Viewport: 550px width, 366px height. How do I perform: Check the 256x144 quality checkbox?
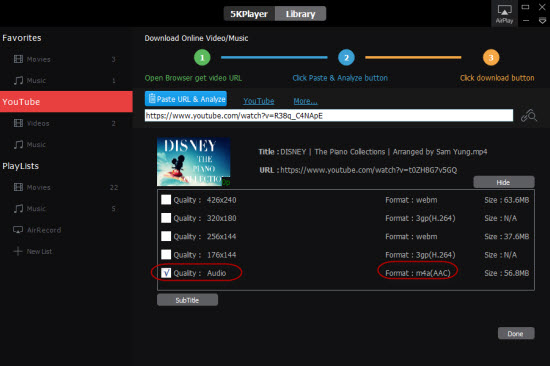166,236
